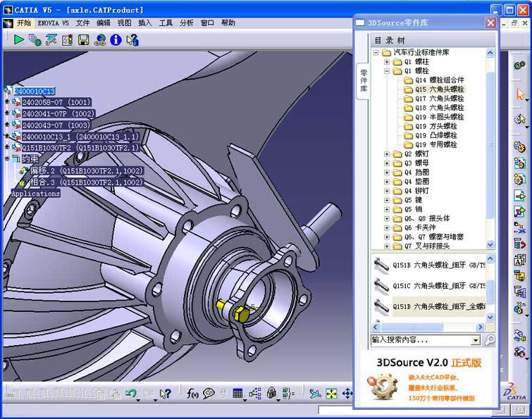532x419 pixels.
Task: Expand the Q3 螺母 folder
Action: pos(387,163)
